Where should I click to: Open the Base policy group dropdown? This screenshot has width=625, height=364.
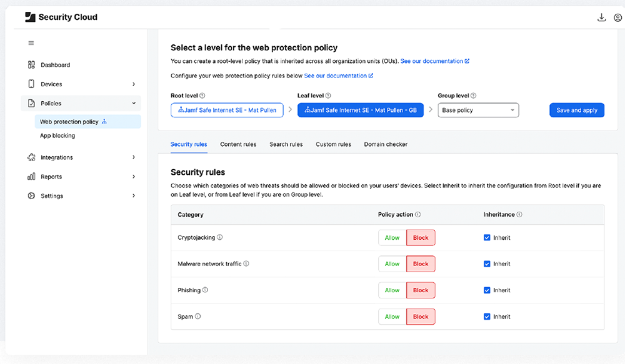478,111
